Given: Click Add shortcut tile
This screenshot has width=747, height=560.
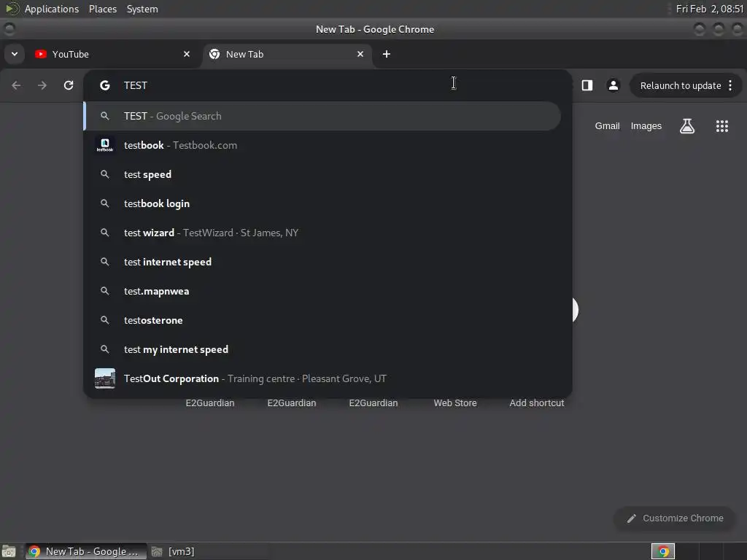Looking at the screenshot, I should tap(536, 402).
